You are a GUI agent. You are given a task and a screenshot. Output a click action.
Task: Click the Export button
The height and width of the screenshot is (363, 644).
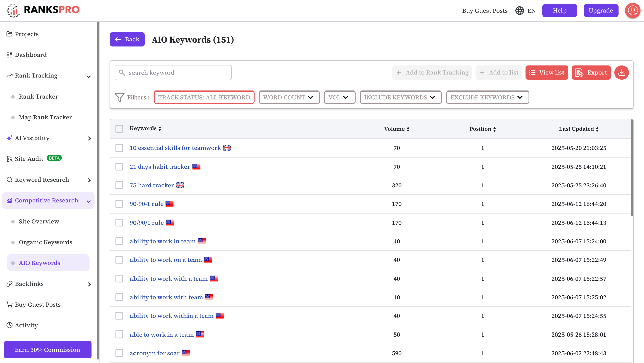click(x=591, y=73)
